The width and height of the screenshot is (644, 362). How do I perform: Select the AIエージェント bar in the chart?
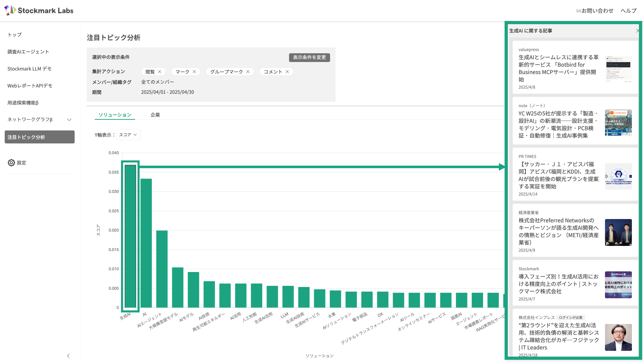tap(162, 269)
